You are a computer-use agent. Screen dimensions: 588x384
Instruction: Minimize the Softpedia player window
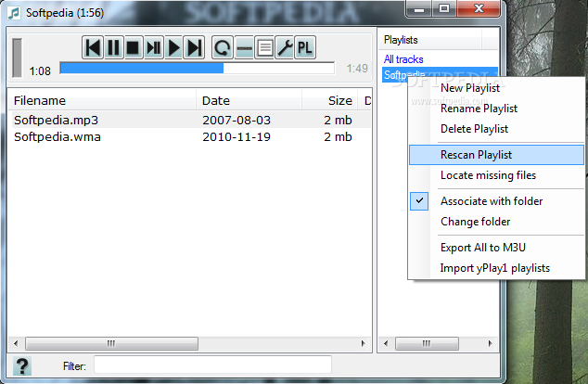click(419, 9)
